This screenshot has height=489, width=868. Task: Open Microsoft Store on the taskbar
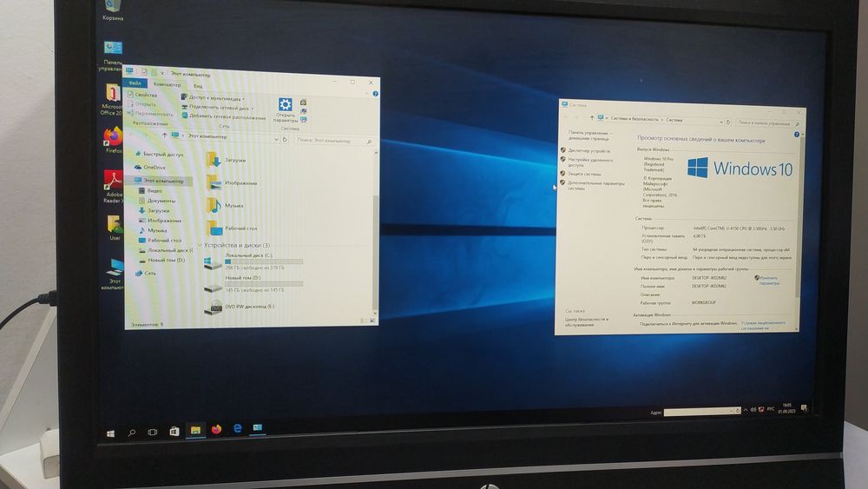click(174, 431)
